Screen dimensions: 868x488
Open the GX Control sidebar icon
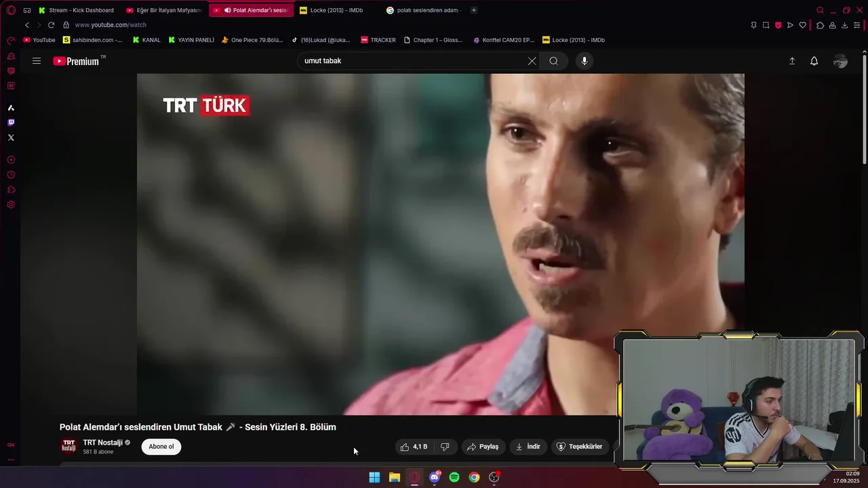(x=11, y=41)
